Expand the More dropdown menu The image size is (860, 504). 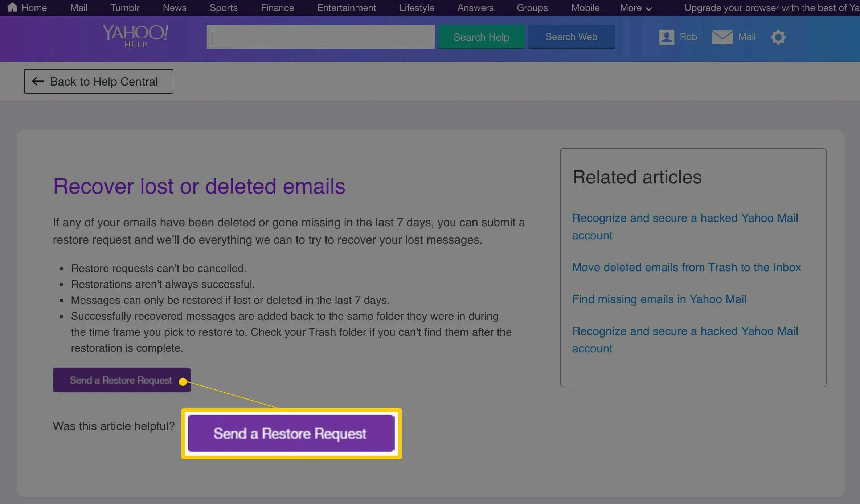point(636,8)
